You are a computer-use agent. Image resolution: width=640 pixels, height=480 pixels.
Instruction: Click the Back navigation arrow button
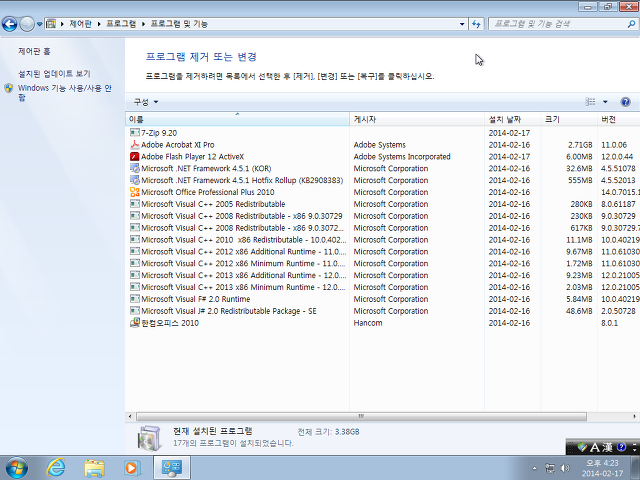pyautogui.click(x=9, y=24)
